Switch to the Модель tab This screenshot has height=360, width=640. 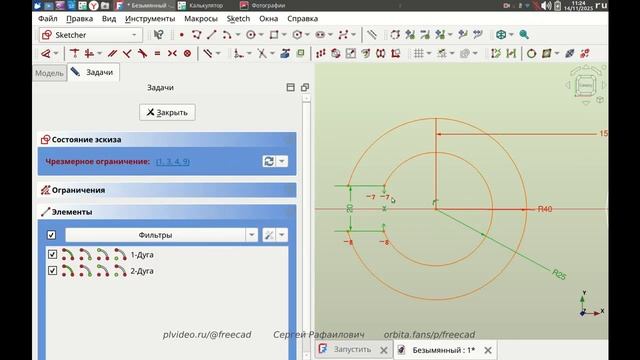49,73
